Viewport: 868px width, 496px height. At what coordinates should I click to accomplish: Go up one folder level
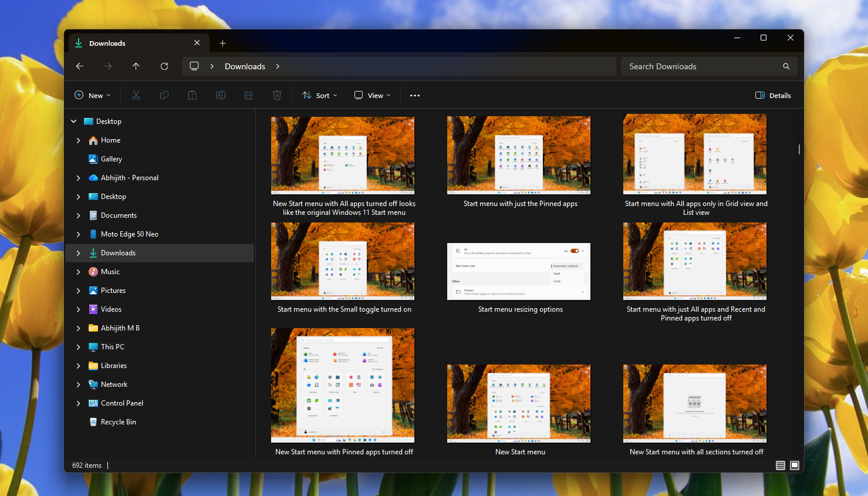point(136,66)
